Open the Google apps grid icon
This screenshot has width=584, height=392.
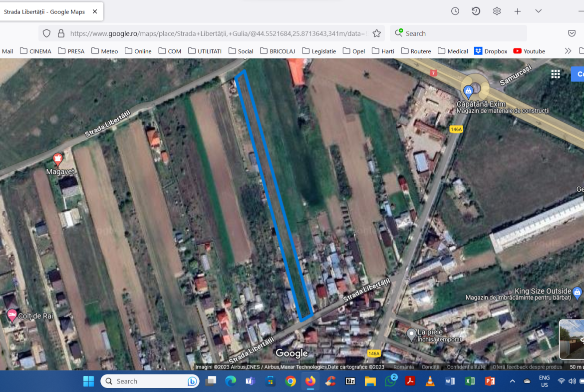pos(555,74)
